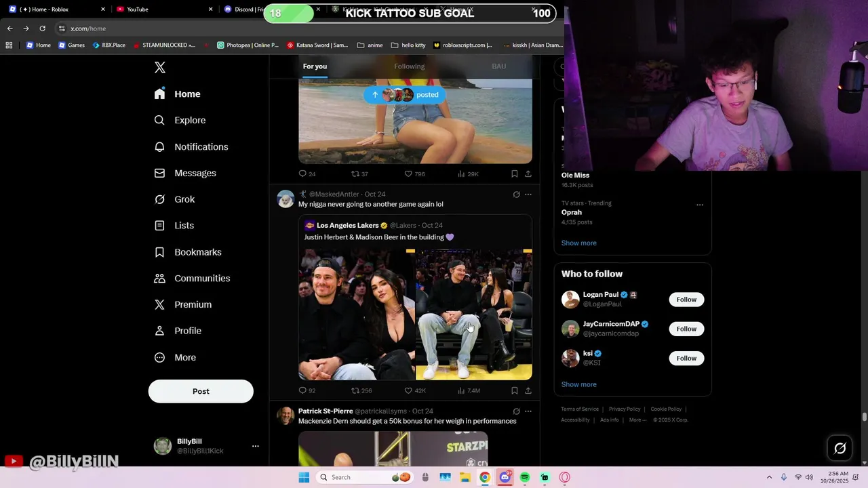
Task: Open Spotify from the taskbar
Action: [x=525, y=477]
